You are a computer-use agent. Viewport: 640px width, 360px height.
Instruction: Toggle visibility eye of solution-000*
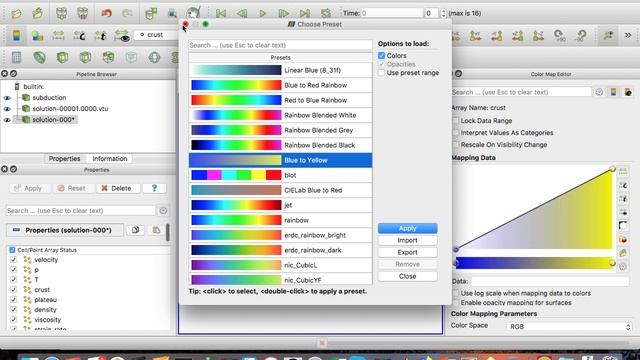click(x=7, y=120)
